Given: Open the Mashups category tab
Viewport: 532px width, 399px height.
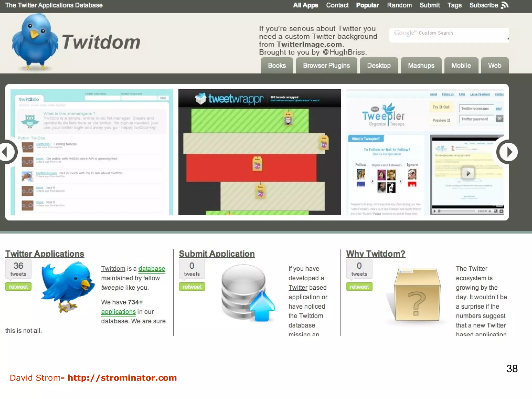Looking at the screenshot, I should point(421,66).
